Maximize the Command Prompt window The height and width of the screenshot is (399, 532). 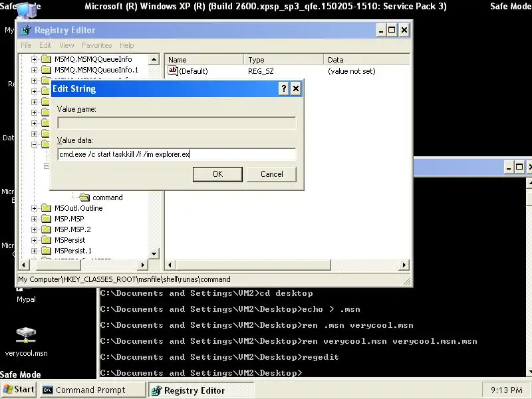(519, 167)
